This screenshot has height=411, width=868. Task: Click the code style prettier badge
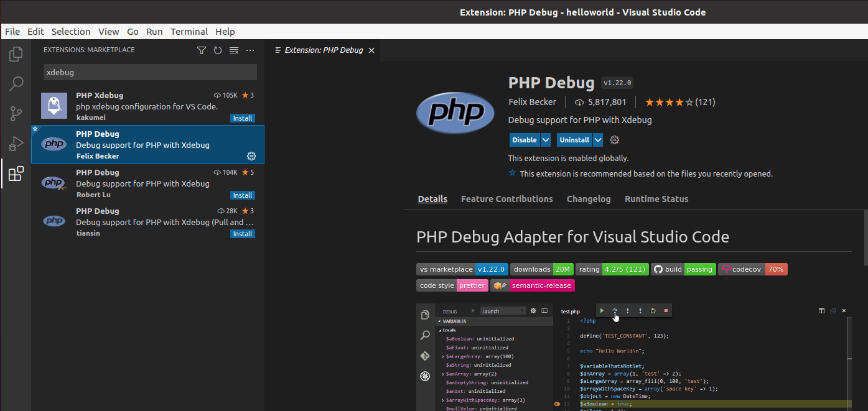tap(452, 285)
